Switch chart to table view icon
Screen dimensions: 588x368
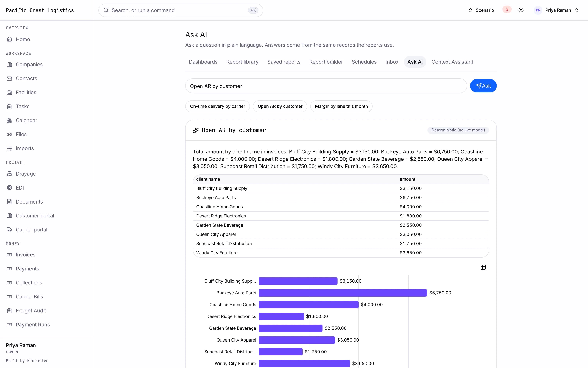[x=483, y=267]
